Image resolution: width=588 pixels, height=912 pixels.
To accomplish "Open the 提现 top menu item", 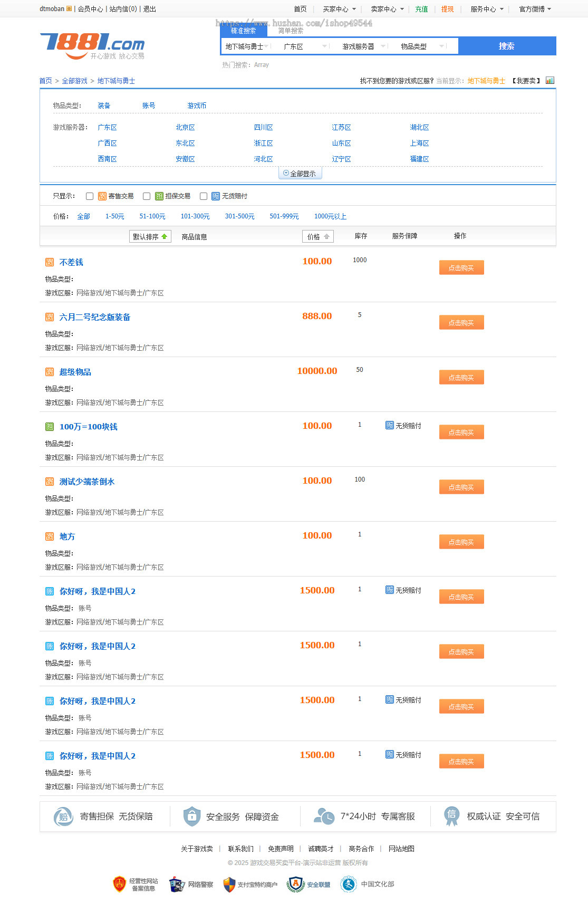I will (x=447, y=9).
